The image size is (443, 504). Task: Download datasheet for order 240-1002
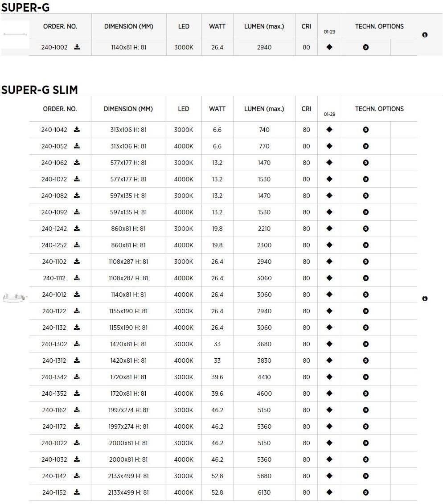point(77,47)
